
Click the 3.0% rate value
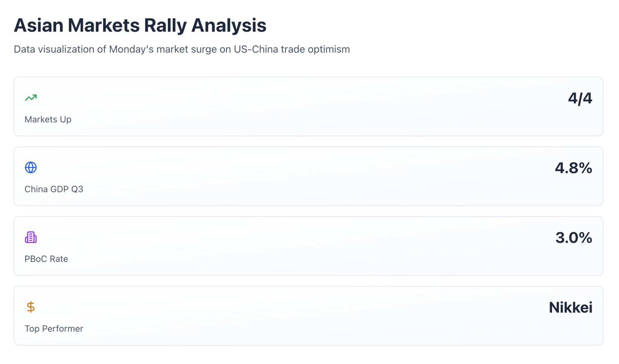[x=574, y=238]
